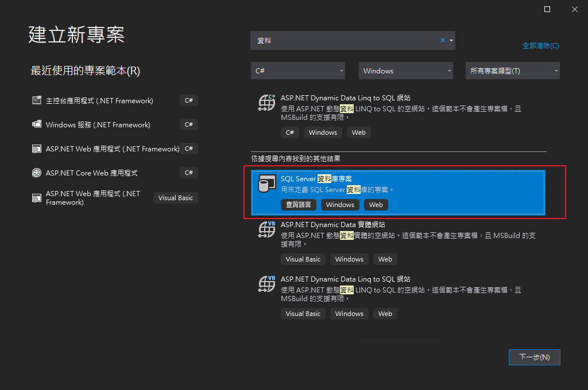The image size is (588, 390).
Task: Open the C# language filter dropdown
Action: coord(298,71)
